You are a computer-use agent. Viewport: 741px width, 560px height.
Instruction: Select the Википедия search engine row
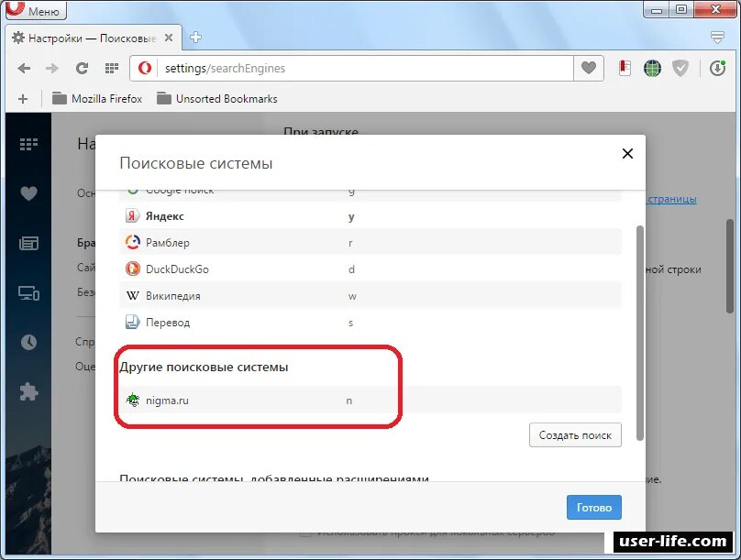(x=370, y=296)
